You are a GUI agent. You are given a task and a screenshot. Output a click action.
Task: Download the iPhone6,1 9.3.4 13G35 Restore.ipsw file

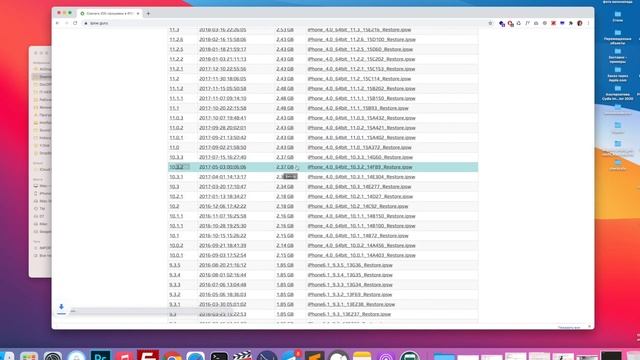[350, 275]
